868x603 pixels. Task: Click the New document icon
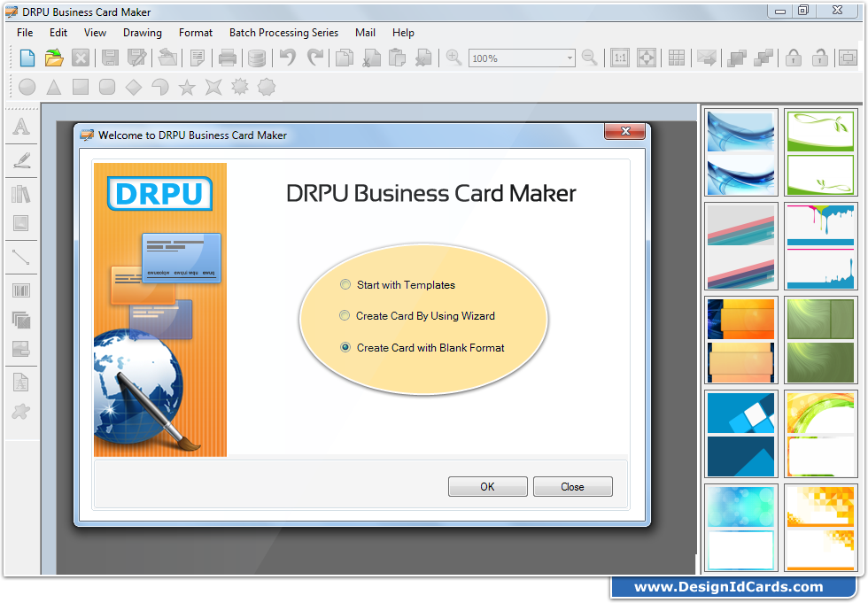[27, 58]
